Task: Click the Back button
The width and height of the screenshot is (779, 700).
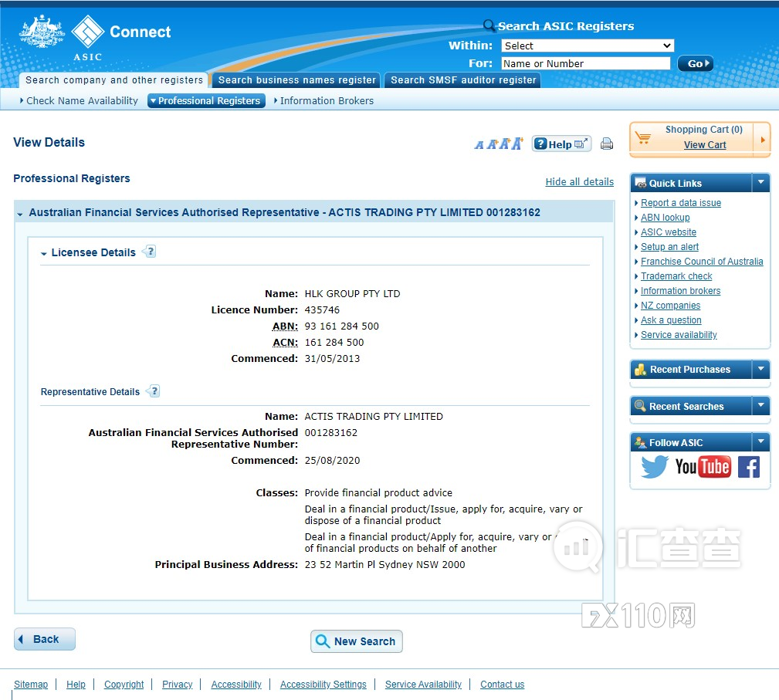Action: [x=45, y=639]
